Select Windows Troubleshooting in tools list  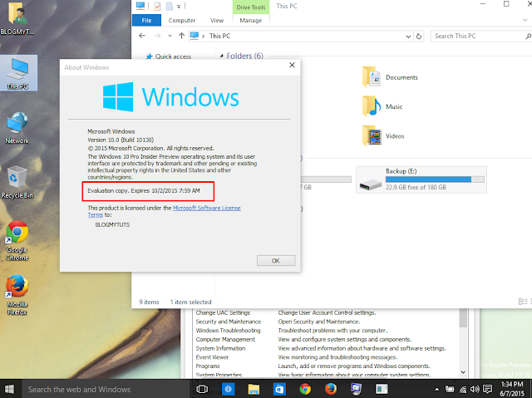tap(228, 330)
